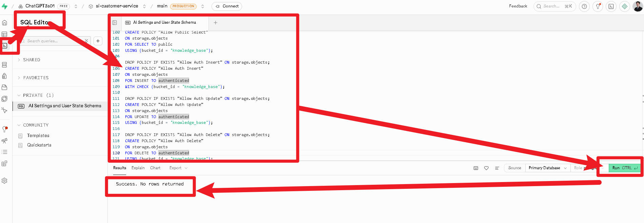Focus the header Search box
Image resolution: width=644 pixels, height=223 pixels.
point(555,6)
